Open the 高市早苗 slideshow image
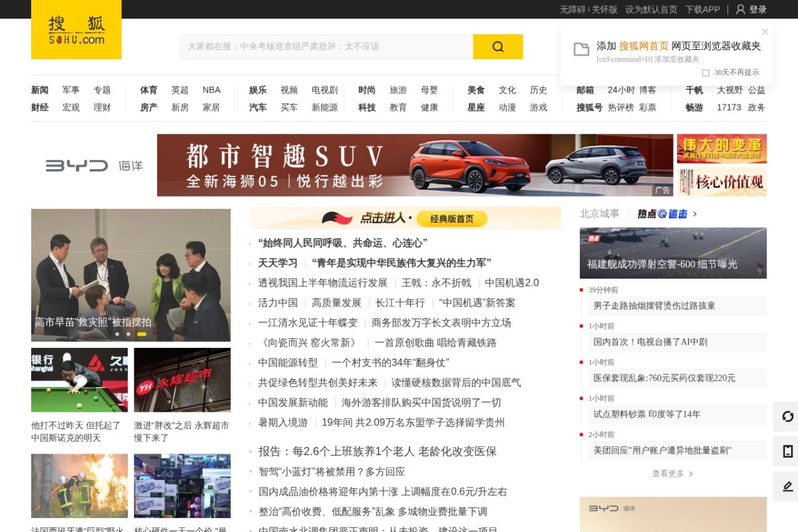 pyautogui.click(x=131, y=275)
